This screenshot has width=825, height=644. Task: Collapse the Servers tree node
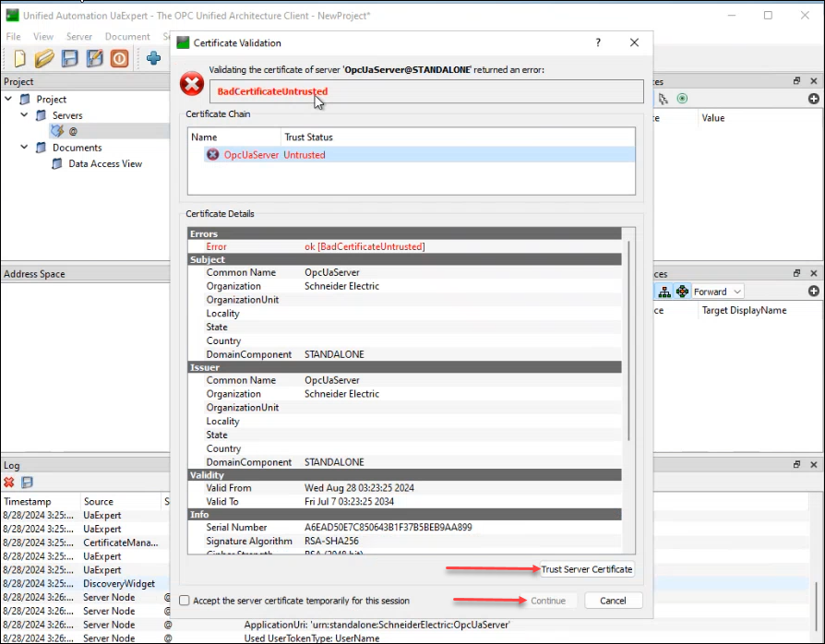tap(24, 114)
